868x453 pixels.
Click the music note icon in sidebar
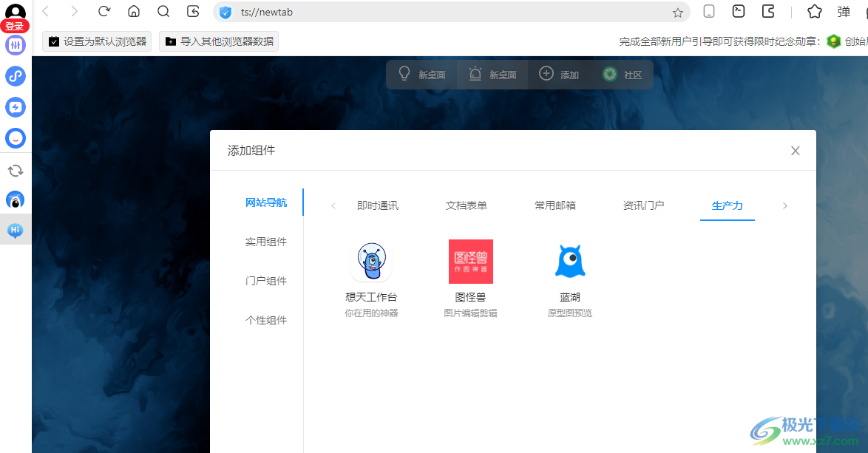tap(15, 75)
